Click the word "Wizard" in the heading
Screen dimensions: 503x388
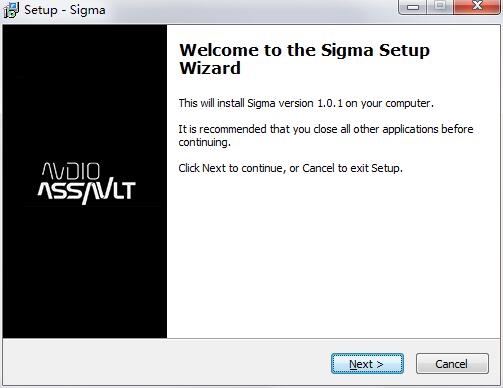210,68
